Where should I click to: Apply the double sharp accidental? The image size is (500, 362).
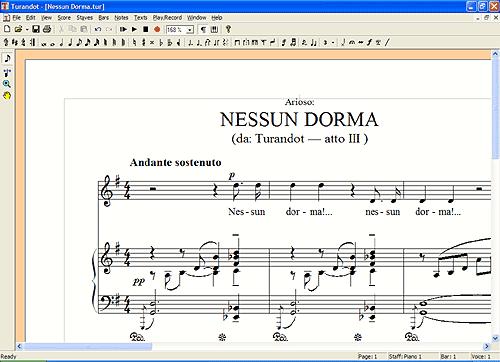[x=152, y=42]
